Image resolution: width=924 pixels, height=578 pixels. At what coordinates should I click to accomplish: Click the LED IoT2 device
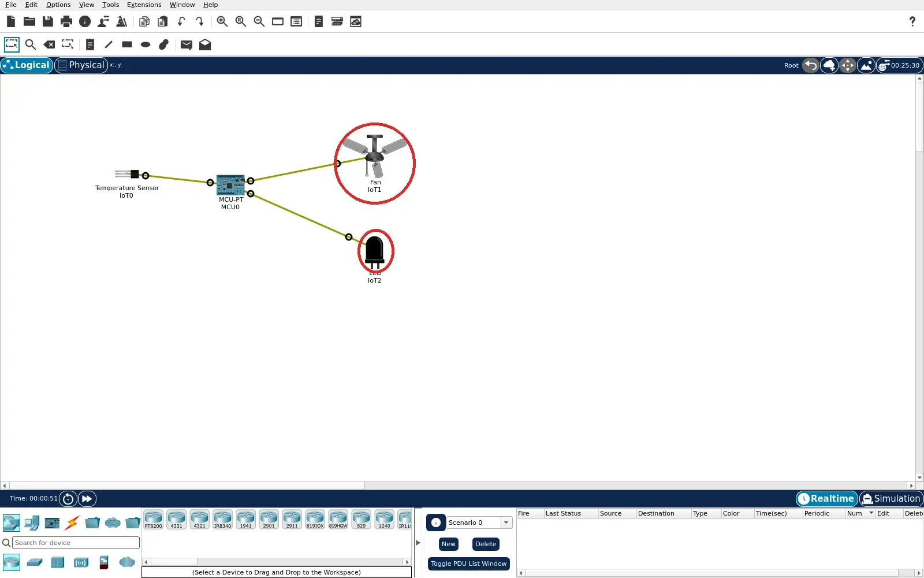tap(375, 252)
